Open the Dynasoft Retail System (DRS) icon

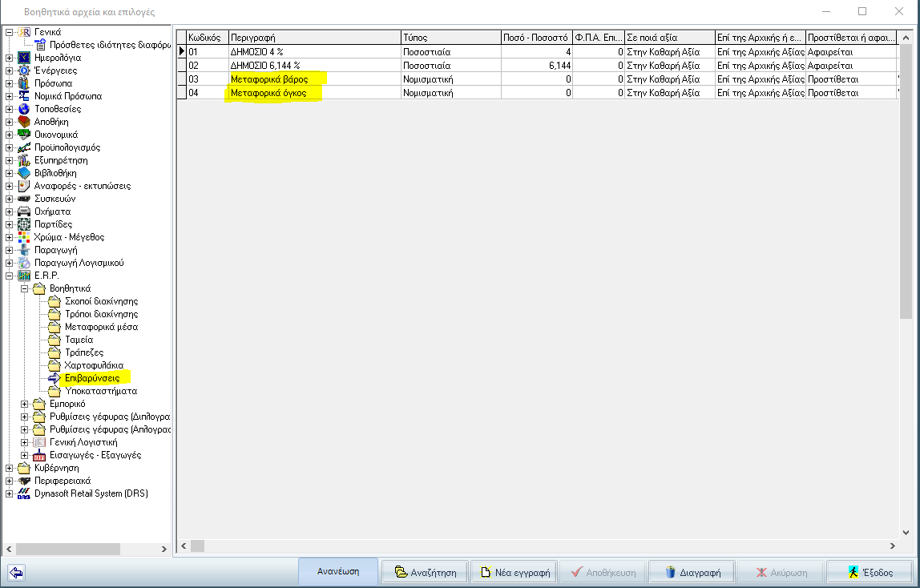pyautogui.click(x=24, y=493)
